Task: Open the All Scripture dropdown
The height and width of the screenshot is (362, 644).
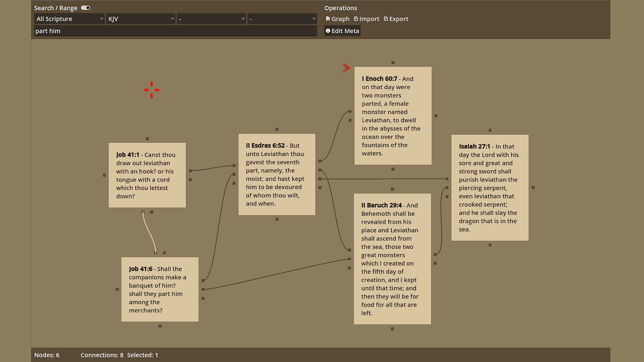Action: pos(69,19)
